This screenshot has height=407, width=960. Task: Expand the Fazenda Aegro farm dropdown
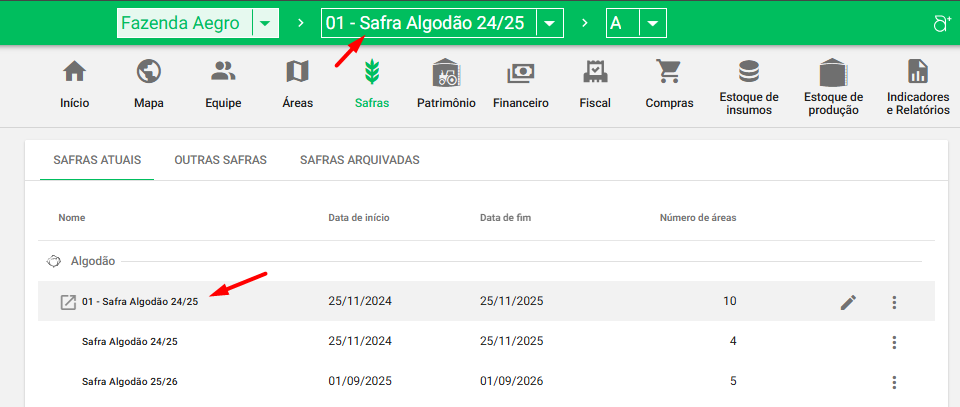pyautogui.click(x=265, y=24)
